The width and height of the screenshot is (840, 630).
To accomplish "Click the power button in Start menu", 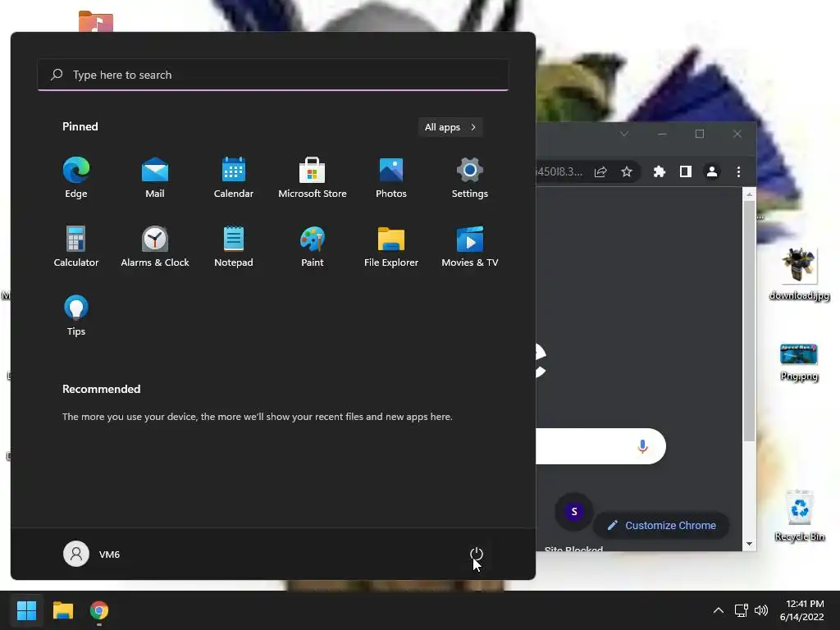I will pyautogui.click(x=477, y=554).
